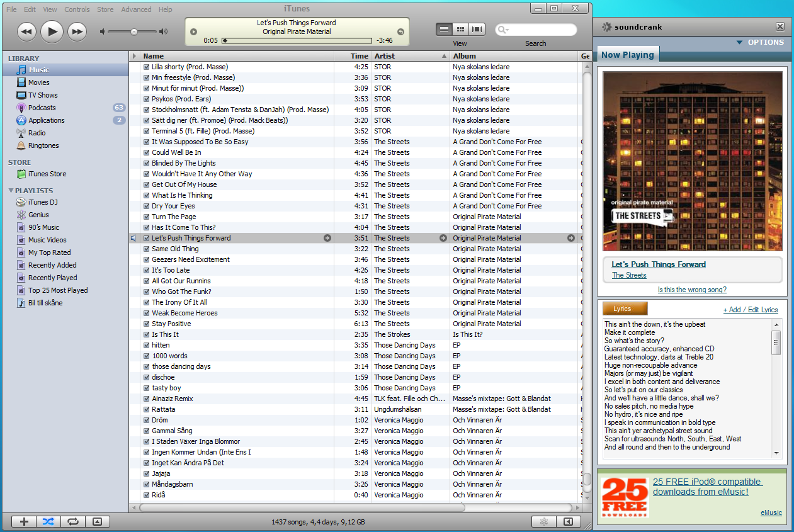Open the File menu
Viewport: 794px width, 532px height.
click(x=11, y=9)
